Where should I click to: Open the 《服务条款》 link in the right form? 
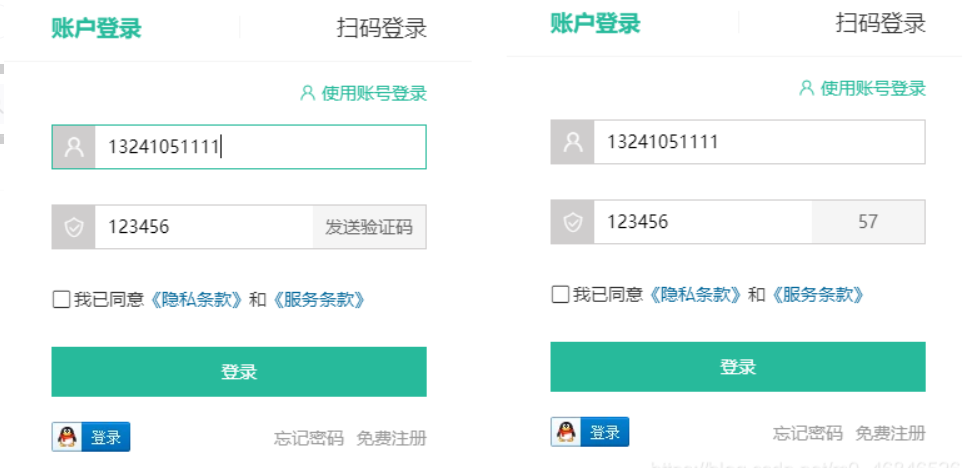[817, 295]
